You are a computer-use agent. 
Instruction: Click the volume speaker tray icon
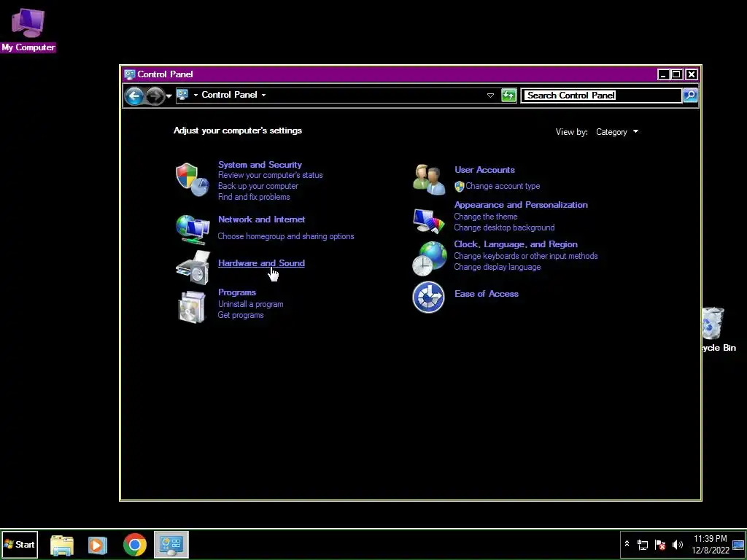pos(677,544)
